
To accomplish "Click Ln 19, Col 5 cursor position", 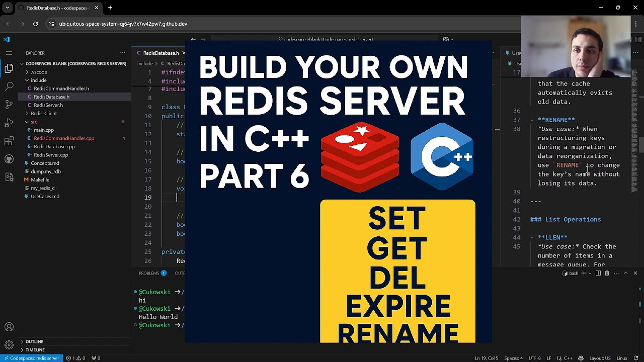I will coord(487,358).
